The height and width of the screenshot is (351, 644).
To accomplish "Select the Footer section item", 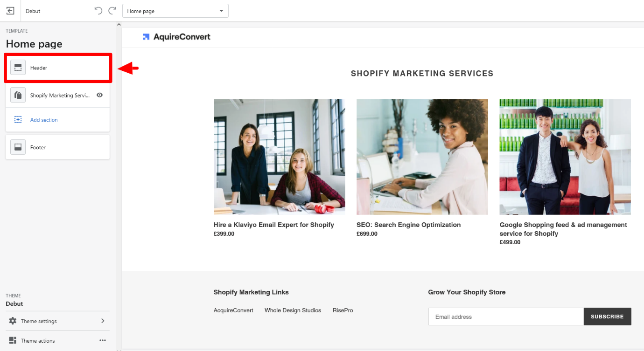I will point(57,147).
